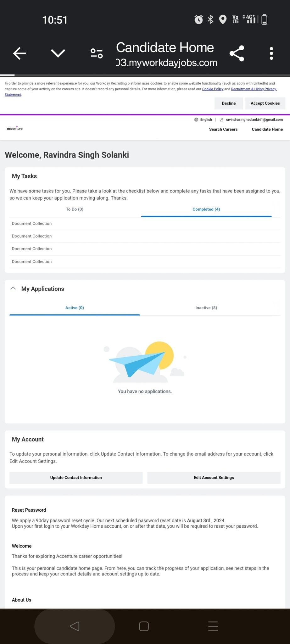Open the user account email menu
The height and width of the screenshot is (644, 290).
(x=251, y=119)
